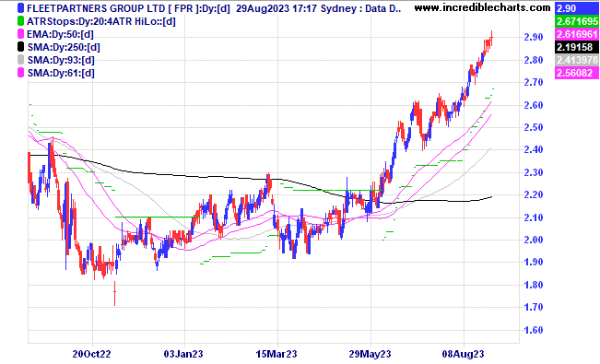Click the magenta 2.56082 value box
This screenshot has height=364, width=600.
click(577, 73)
